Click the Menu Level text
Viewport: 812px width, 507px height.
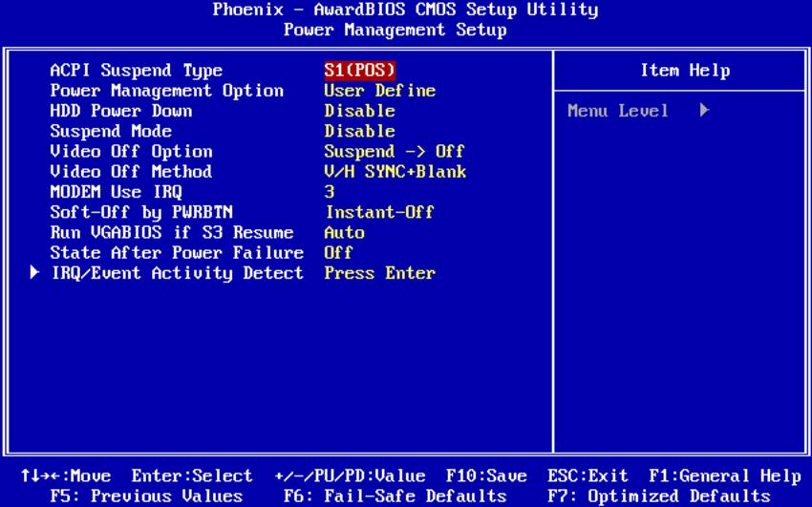tap(618, 111)
